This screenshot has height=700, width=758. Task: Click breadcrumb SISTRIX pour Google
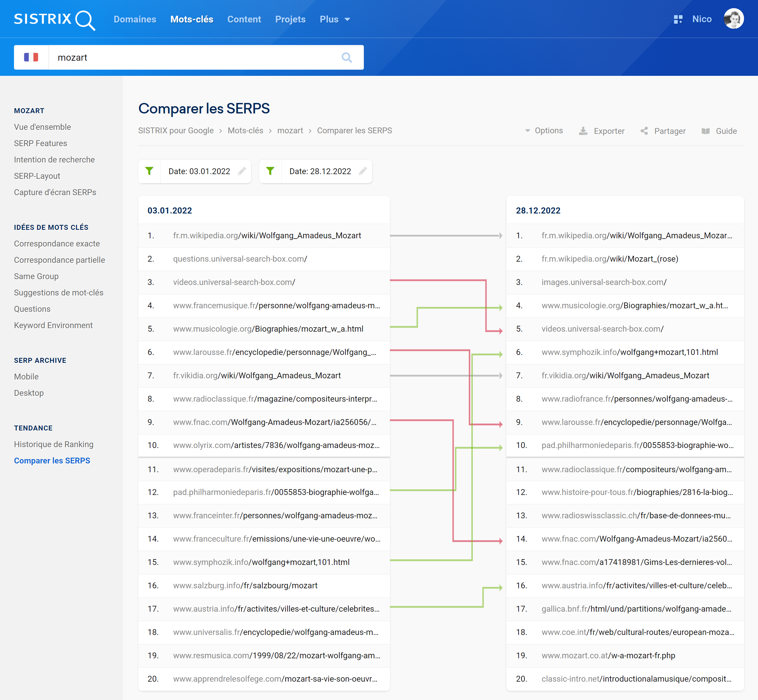click(x=176, y=130)
